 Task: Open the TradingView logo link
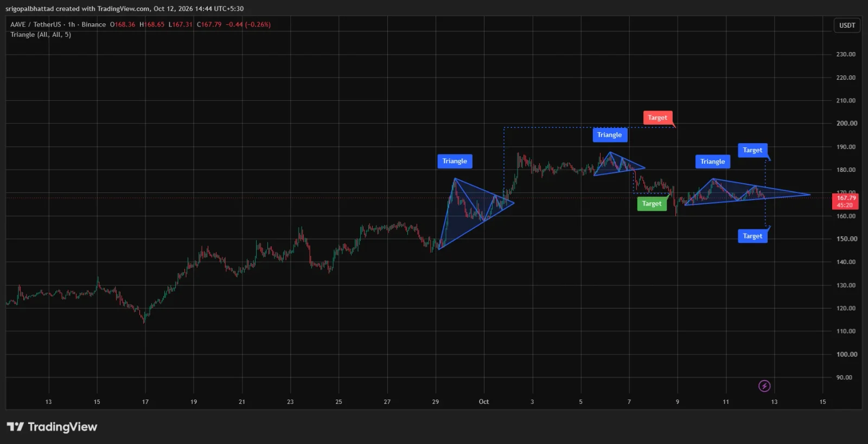52,427
